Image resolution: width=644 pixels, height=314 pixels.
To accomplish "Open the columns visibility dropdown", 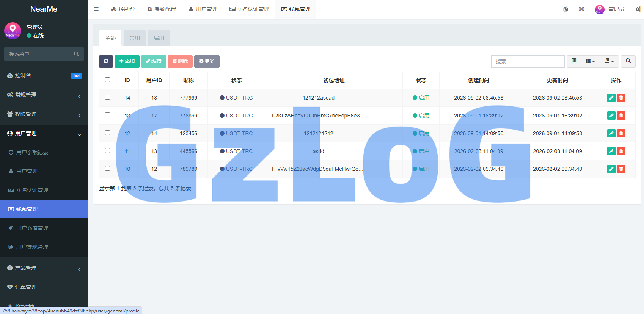I will [x=590, y=61].
